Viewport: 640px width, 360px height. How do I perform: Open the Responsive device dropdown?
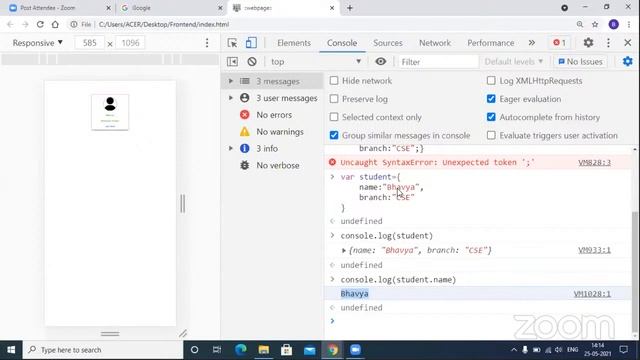(38, 43)
